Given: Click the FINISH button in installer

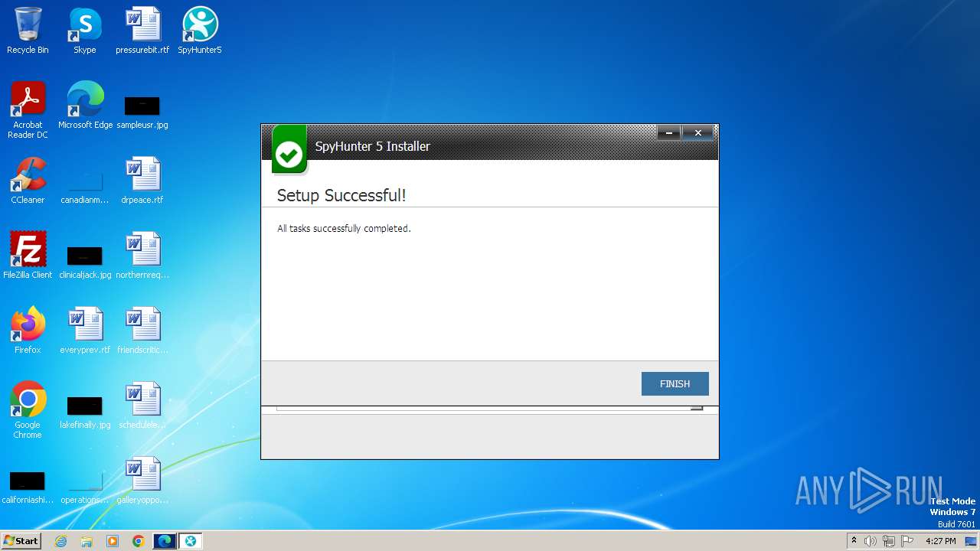Looking at the screenshot, I should pyautogui.click(x=675, y=383).
